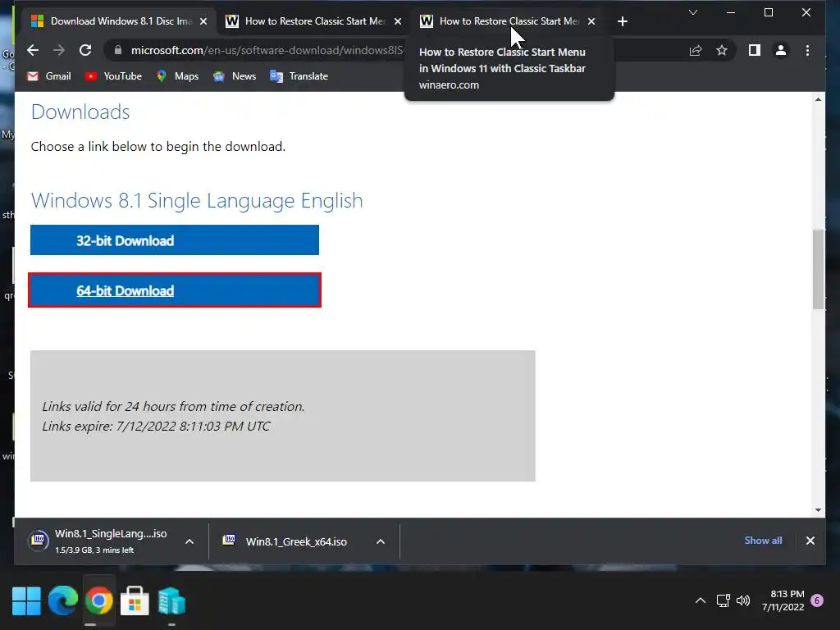Close the second How to Restore Classic Start Menu tab
Screen dimensions: 840x630
point(398,21)
